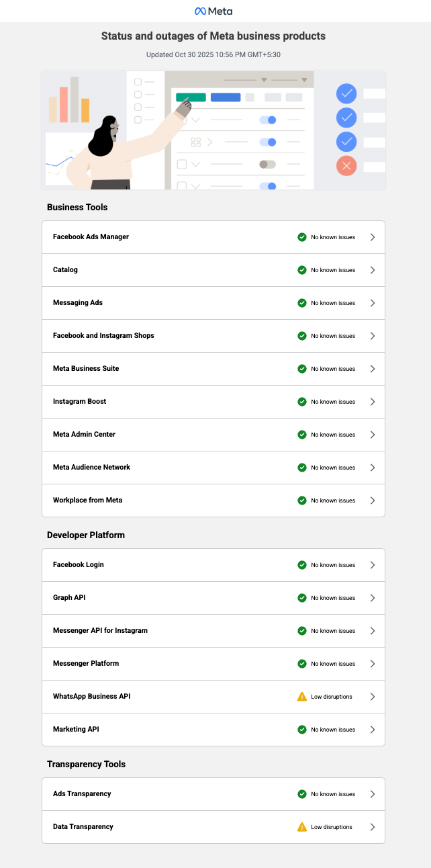Click the green status check for Catalog
The image size is (431, 868).
point(302,270)
